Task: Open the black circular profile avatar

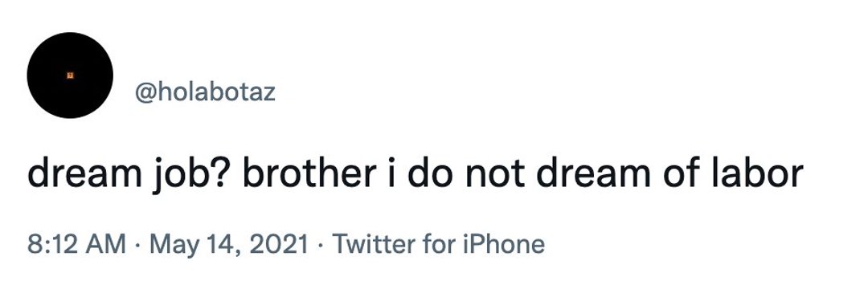Action: pyautogui.click(x=70, y=75)
